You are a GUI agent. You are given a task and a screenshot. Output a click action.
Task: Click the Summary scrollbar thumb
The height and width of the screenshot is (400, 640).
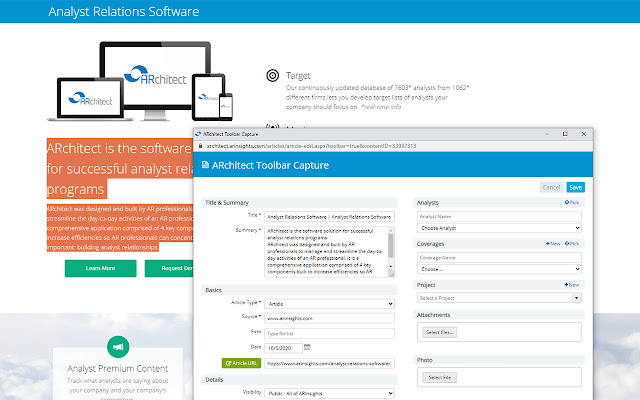point(391,246)
